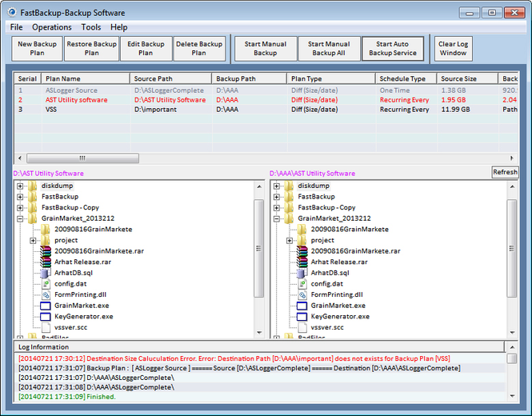Click Restore Backup Plan button
This screenshot has height=416, width=532.
(92, 49)
